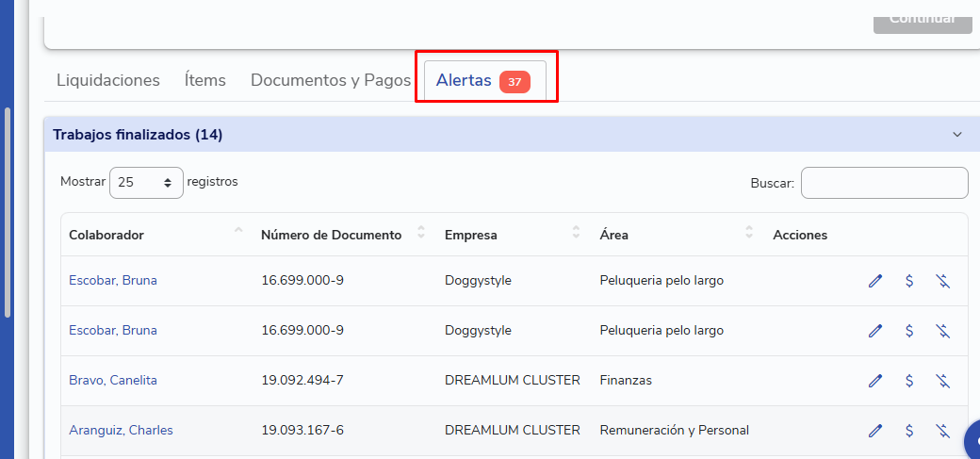Click the vertical scrollbar on left panel
The height and width of the screenshot is (459, 980).
[8, 213]
